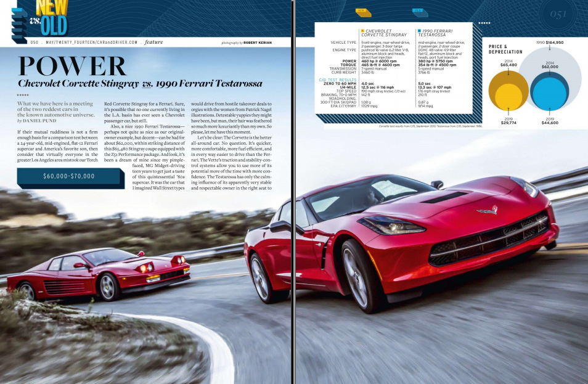This screenshot has height=384, width=588.
Task: Click the 'PRICE & DEPRECIATION' chart title
Action: [x=505, y=49]
